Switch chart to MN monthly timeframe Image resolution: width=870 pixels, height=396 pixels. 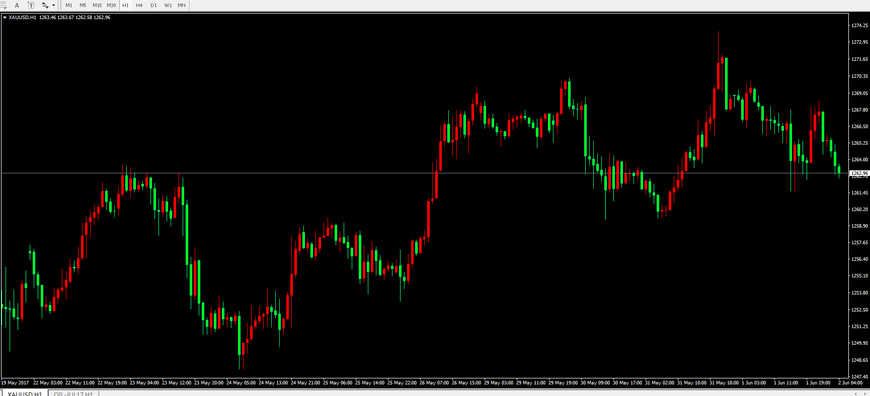point(181,5)
